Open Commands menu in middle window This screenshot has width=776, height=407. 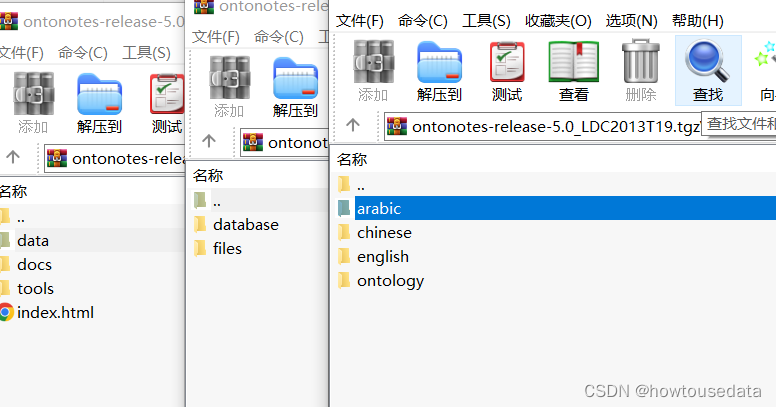tap(279, 37)
